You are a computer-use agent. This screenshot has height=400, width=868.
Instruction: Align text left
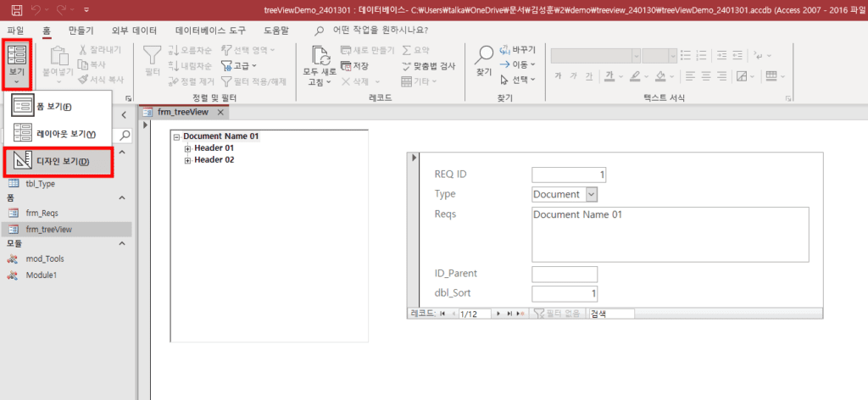(689, 75)
